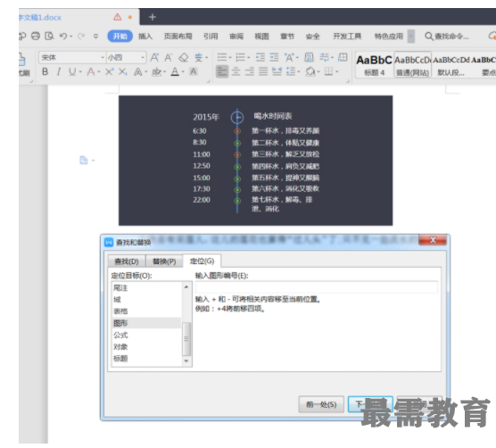Toggle left paragraph alignment
This screenshot has height=448, width=496.
click(222, 71)
